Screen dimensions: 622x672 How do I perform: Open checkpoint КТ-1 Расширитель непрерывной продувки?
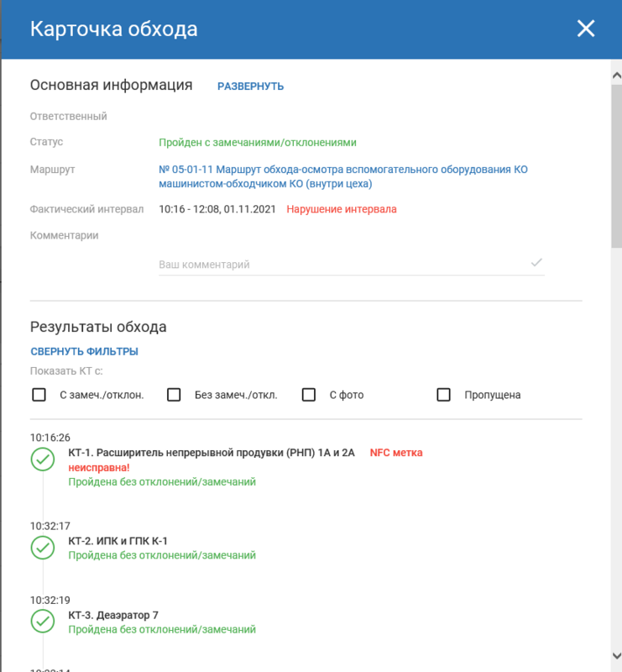click(x=212, y=453)
